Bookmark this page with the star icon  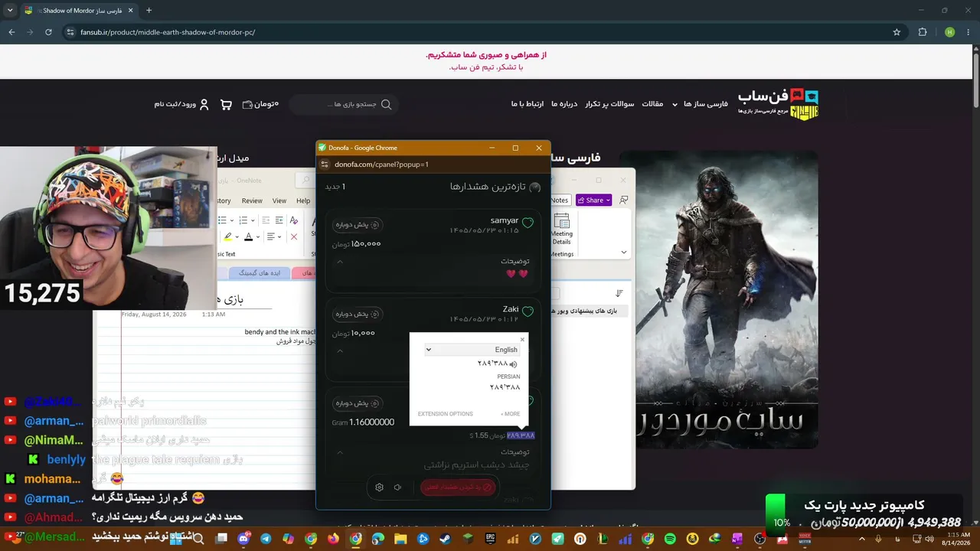coord(897,32)
